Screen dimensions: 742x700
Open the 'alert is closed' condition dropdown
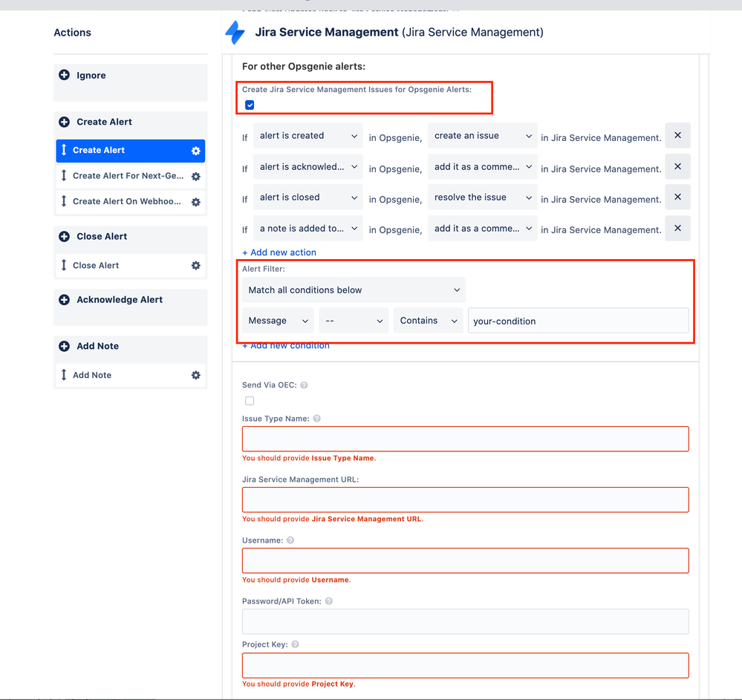[x=308, y=197]
